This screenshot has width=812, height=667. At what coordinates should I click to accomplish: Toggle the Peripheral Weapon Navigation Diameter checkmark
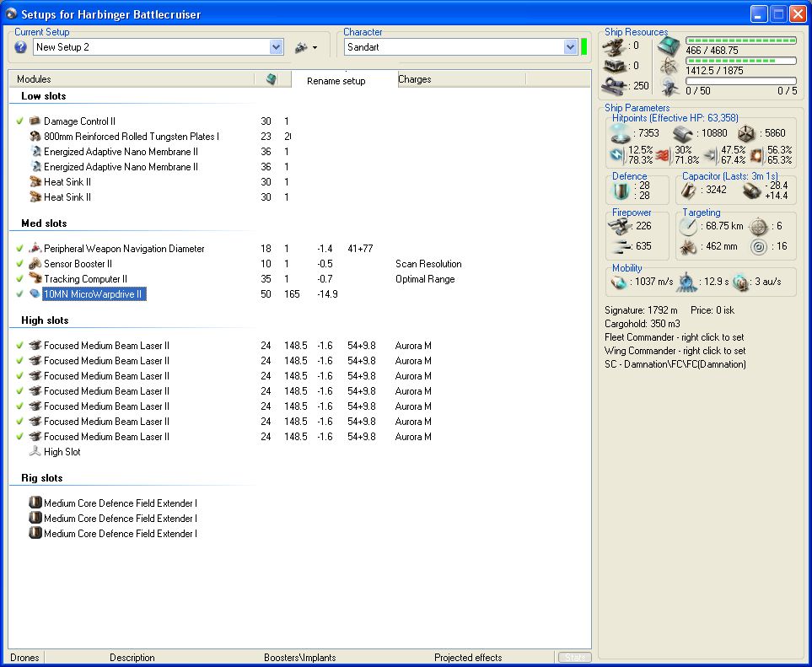(x=19, y=249)
